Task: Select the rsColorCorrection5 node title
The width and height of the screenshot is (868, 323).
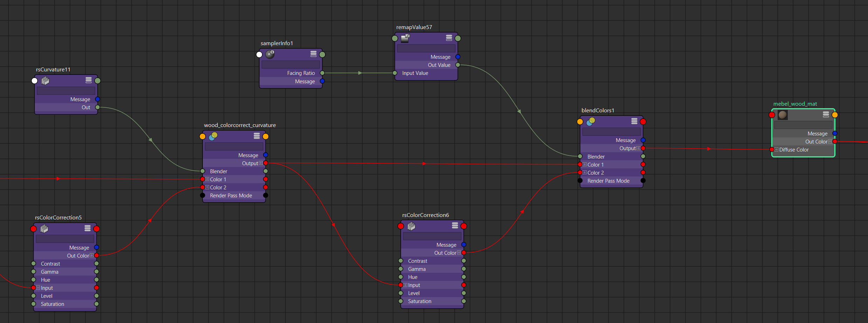Action: click(58, 217)
